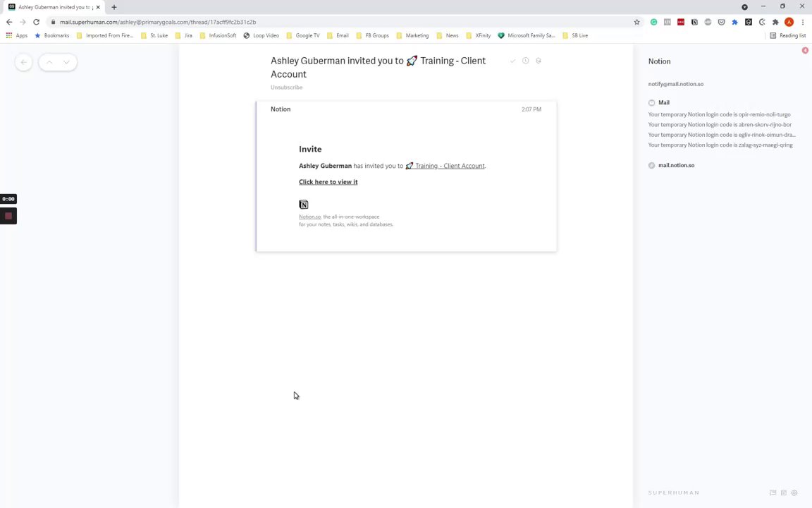Open Jira bookmark folder
This screenshot has height=508, width=812.
point(184,36)
